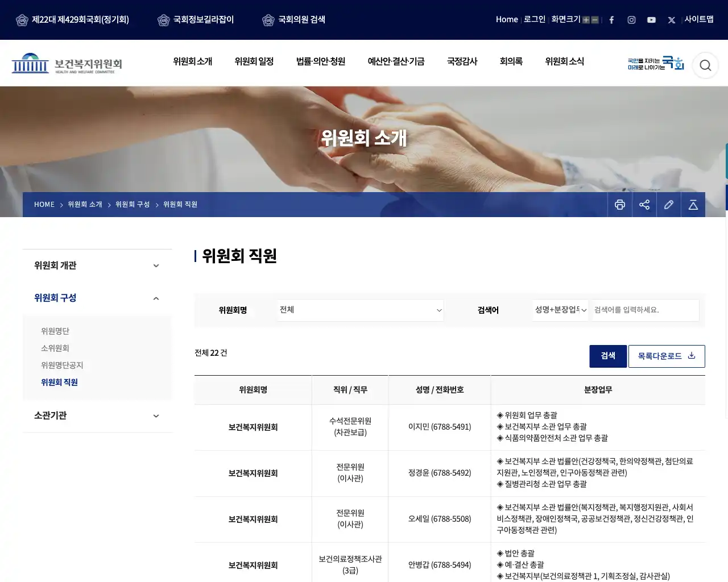Click the share icon in breadcrumb bar
This screenshot has height=582, width=728.
pyautogui.click(x=644, y=205)
